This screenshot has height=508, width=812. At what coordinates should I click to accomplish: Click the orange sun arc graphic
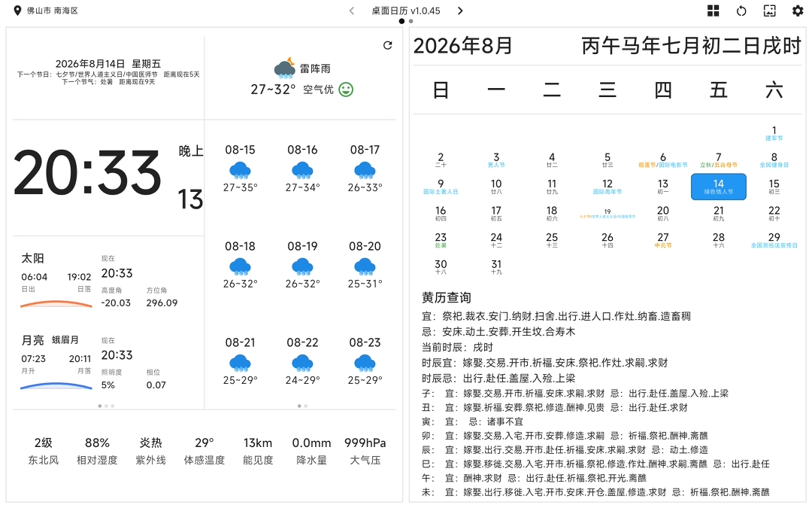tap(56, 304)
